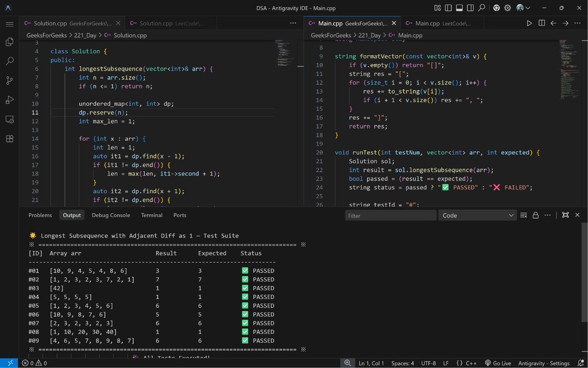Go back with the left arrow
The height and width of the screenshot is (368, 588).
[x=553, y=23]
